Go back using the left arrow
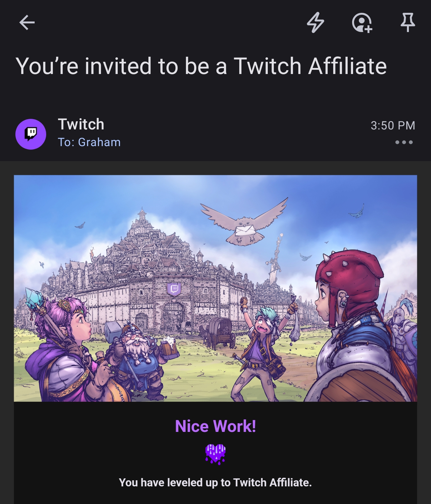Screen dimensions: 431x504 coord(27,22)
